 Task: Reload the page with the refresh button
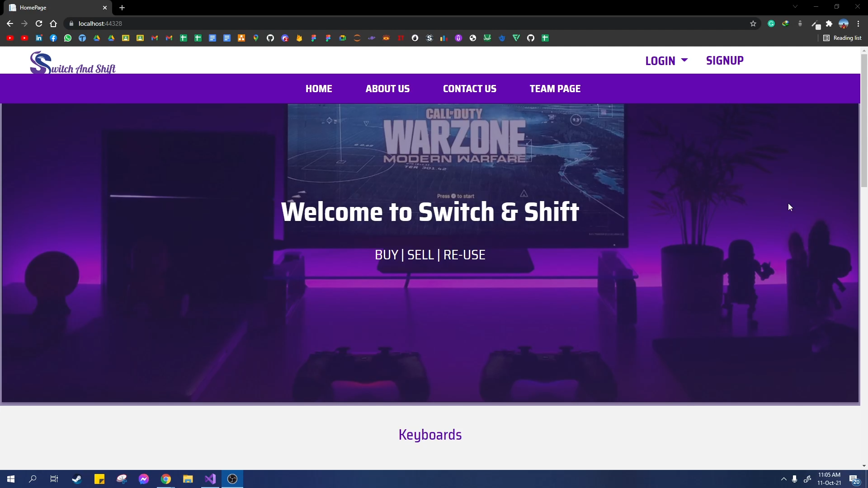[39, 23]
